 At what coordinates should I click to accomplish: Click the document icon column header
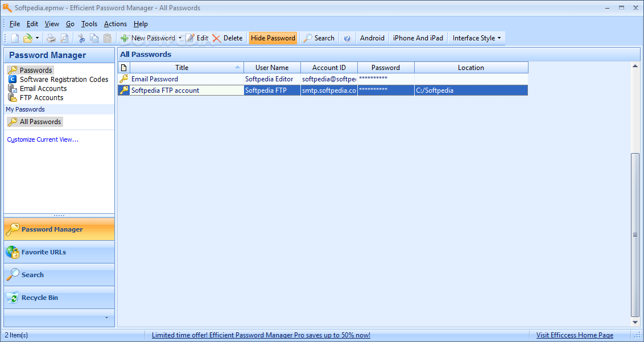coord(124,67)
